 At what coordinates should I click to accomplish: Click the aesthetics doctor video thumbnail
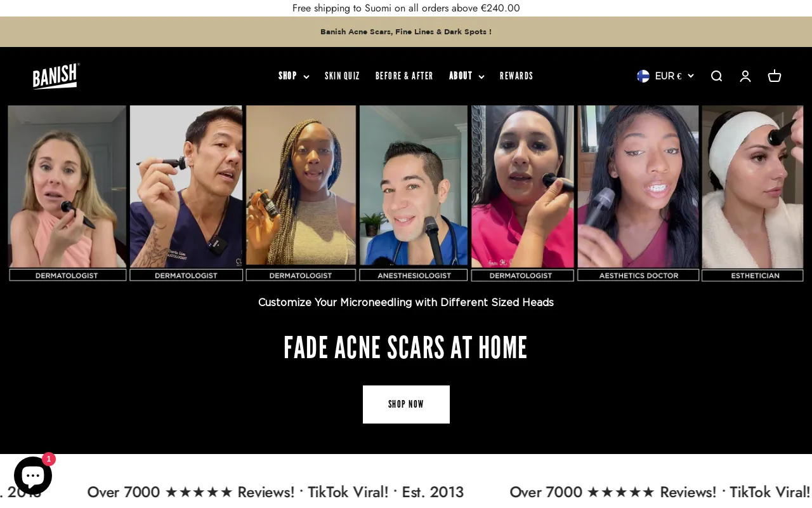click(x=638, y=193)
